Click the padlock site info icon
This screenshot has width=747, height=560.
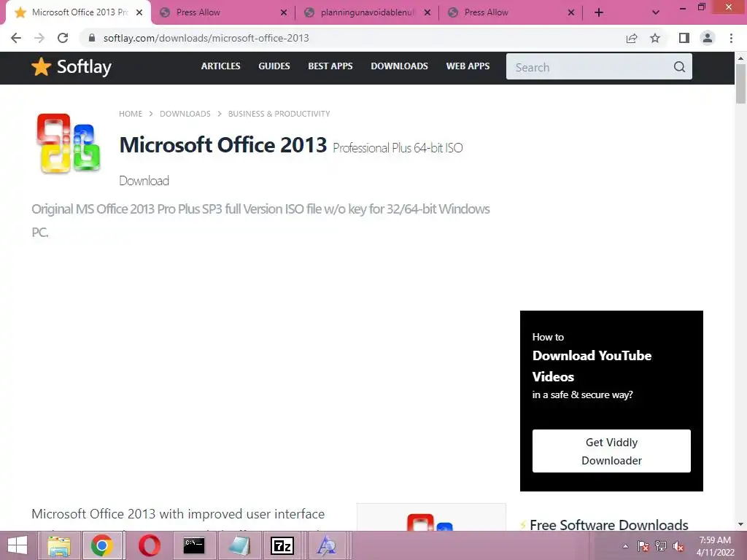click(92, 38)
